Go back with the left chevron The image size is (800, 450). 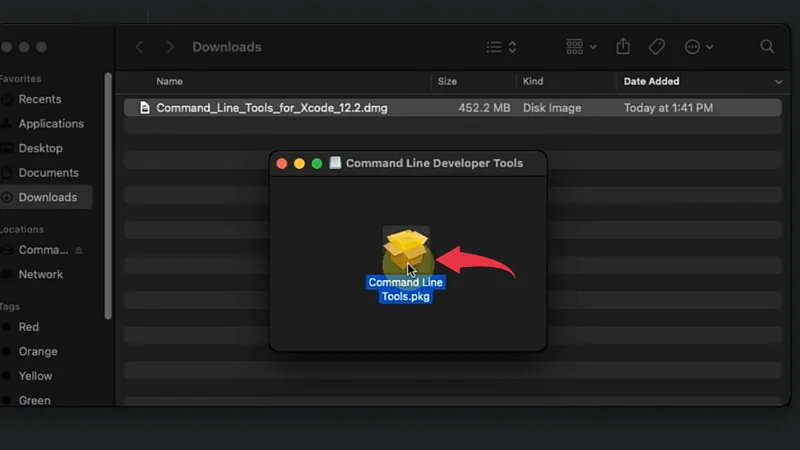click(140, 47)
